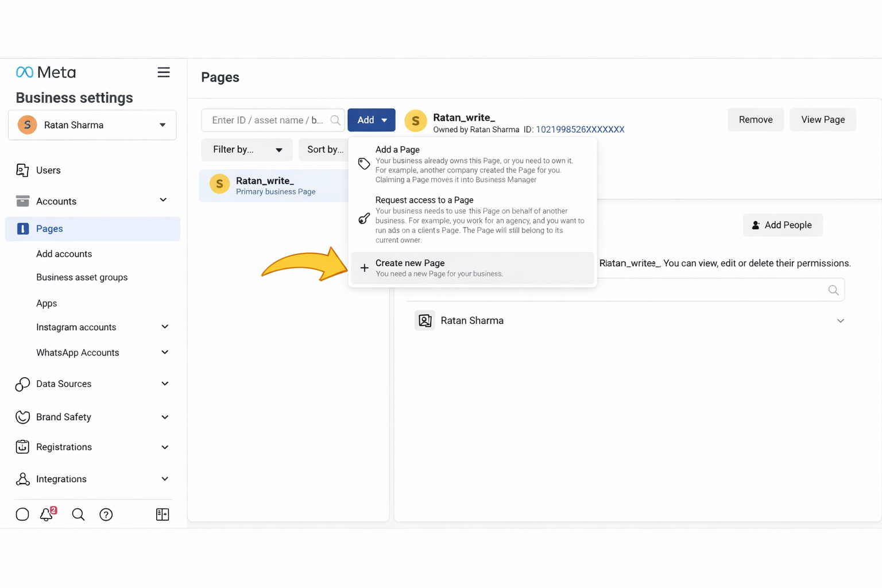Select Create new Page option

(x=473, y=268)
